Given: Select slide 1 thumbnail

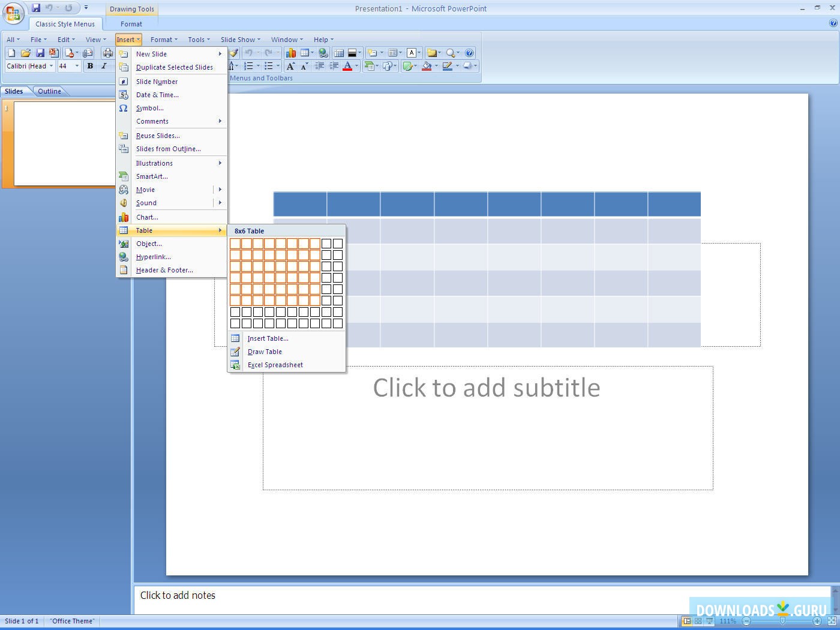Looking at the screenshot, I should pyautogui.click(x=64, y=143).
